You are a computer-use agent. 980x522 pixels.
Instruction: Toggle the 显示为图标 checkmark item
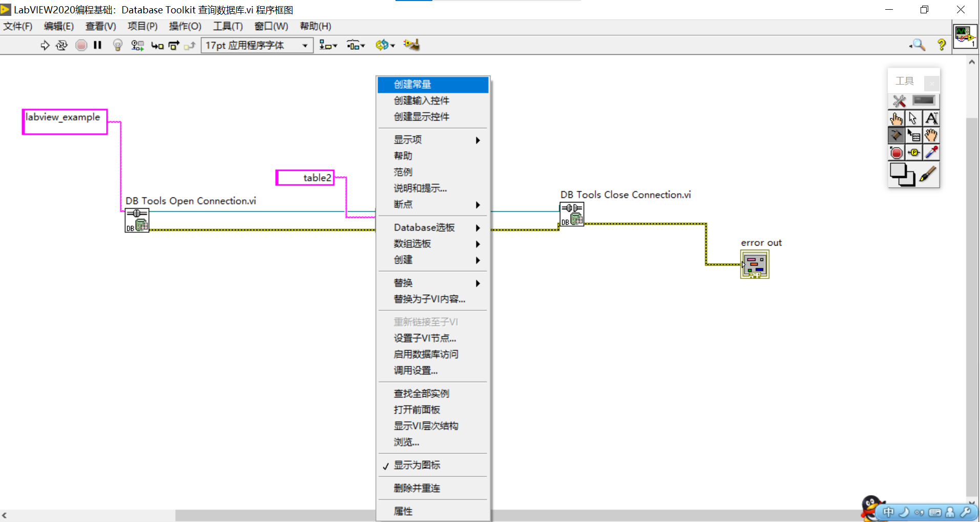point(416,465)
